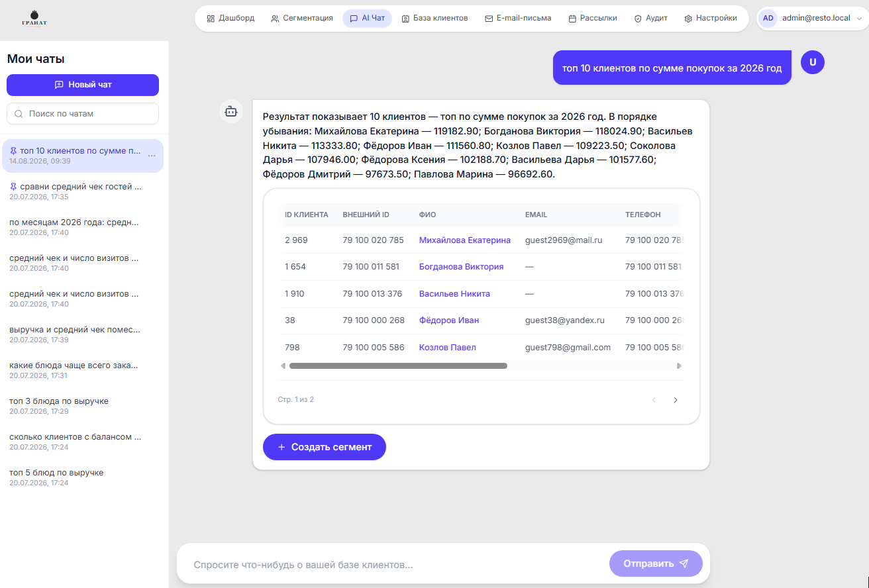Open the База клиентов tab
The height and width of the screenshot is (588, 869).
click(434, 19)
